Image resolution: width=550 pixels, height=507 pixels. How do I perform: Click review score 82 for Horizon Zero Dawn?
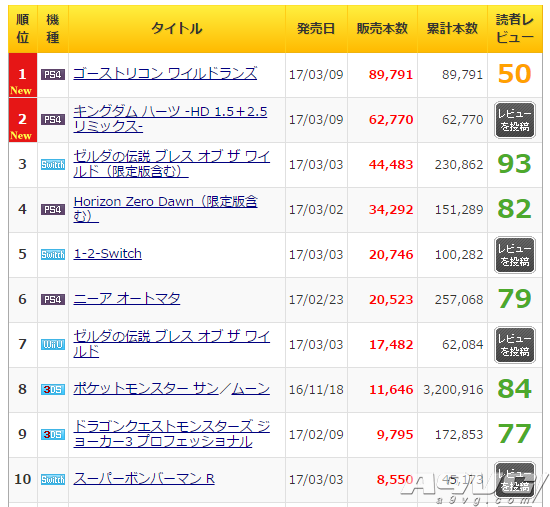click(515, 209)
